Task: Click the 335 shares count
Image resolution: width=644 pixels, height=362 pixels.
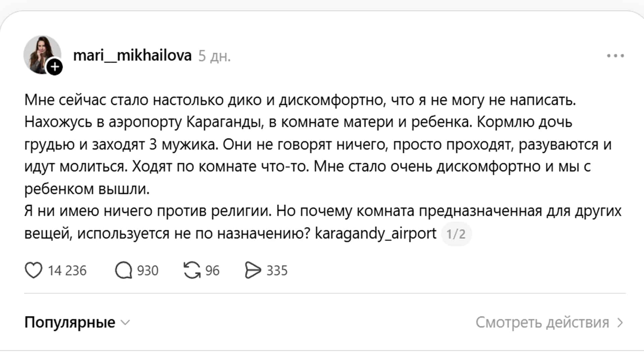Action: (277, 270)
